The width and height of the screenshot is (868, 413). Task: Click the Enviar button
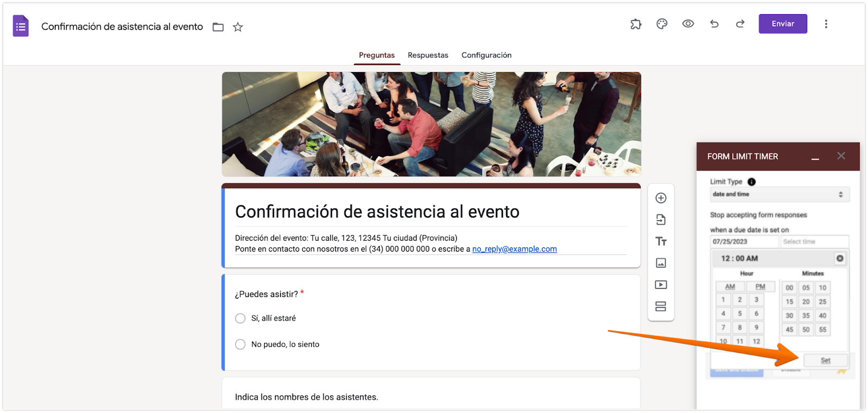pyautogui.click(x=783, y=24)
